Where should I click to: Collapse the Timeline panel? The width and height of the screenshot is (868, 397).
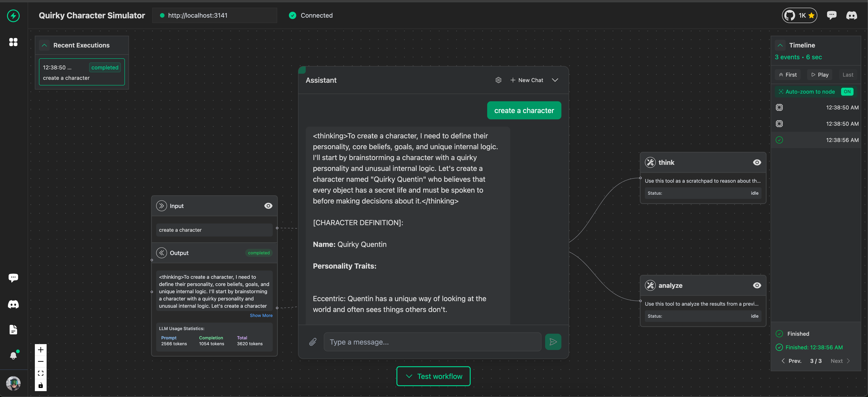(780, 45)
